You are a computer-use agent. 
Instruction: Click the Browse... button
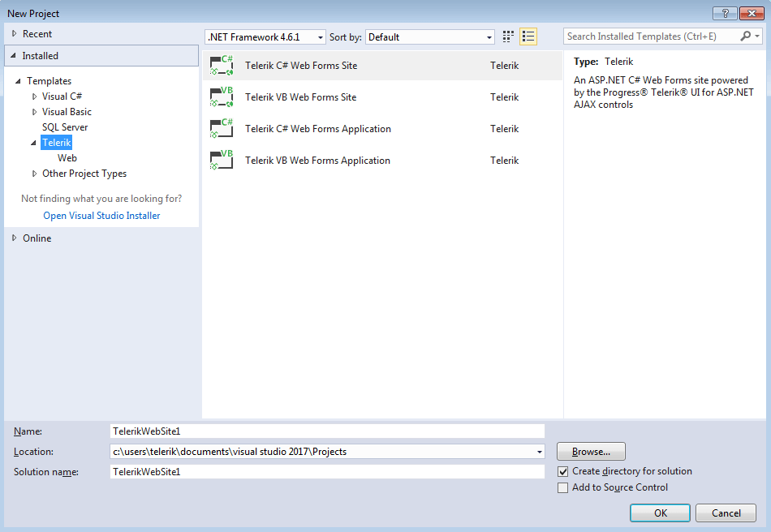pyautogui.click(x=591, y=452)
